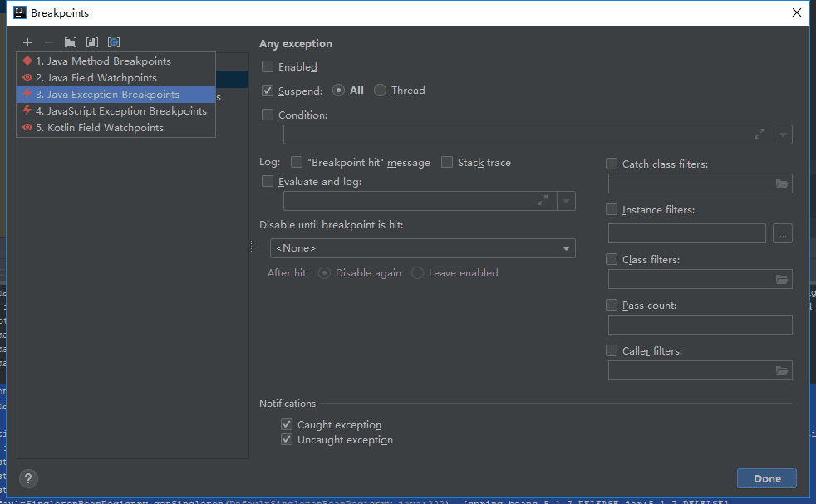The image size is (816, 504).
Task: Click the Done button
Action: (x=766, y=478)
